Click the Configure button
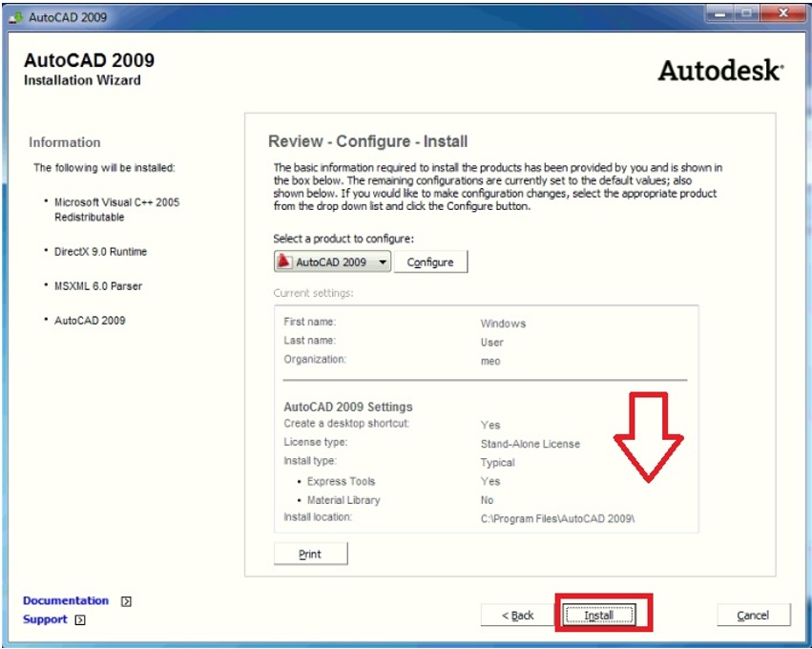This screenshot has width=812, height=649. [x=430, y=261]
